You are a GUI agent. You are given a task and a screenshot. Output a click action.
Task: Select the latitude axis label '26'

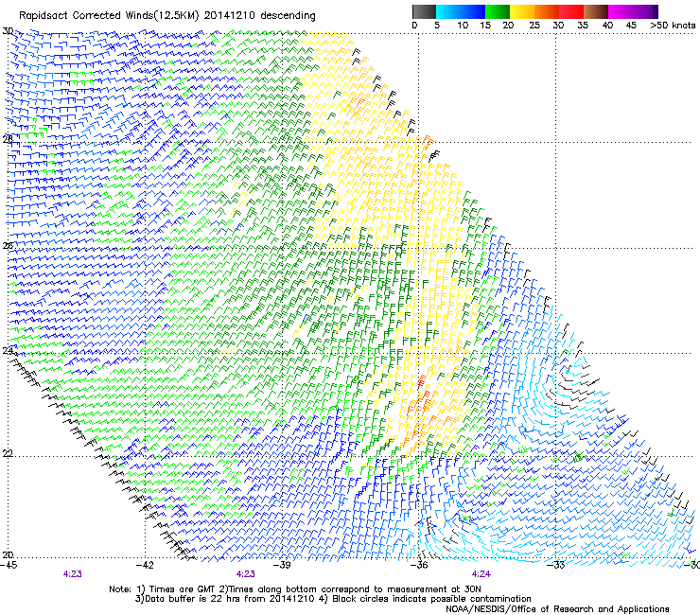pos(8,245)
